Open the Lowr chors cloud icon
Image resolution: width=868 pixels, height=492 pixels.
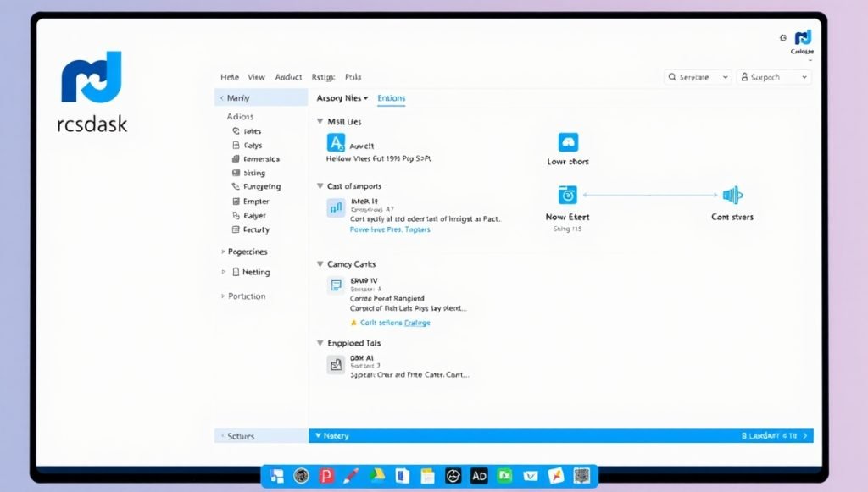click(567, 142)
